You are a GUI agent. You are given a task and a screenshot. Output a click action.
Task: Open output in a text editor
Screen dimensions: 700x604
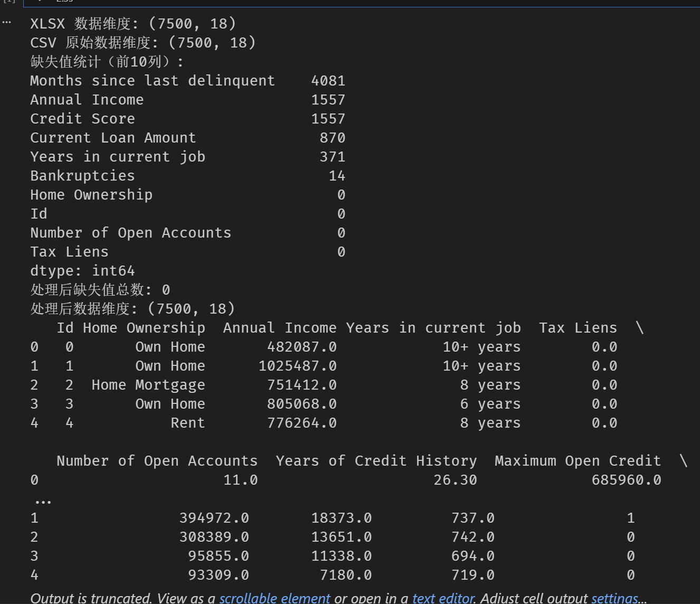click(443, 598)
